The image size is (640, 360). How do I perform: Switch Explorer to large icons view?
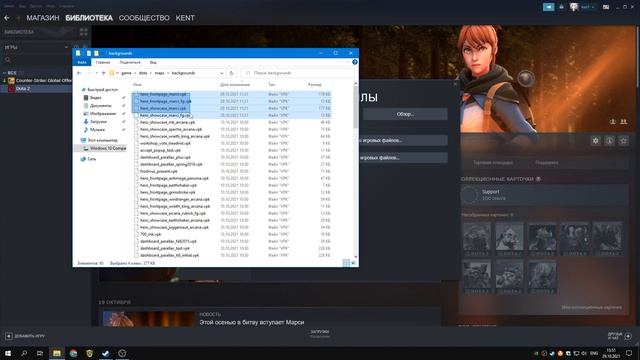353,263
